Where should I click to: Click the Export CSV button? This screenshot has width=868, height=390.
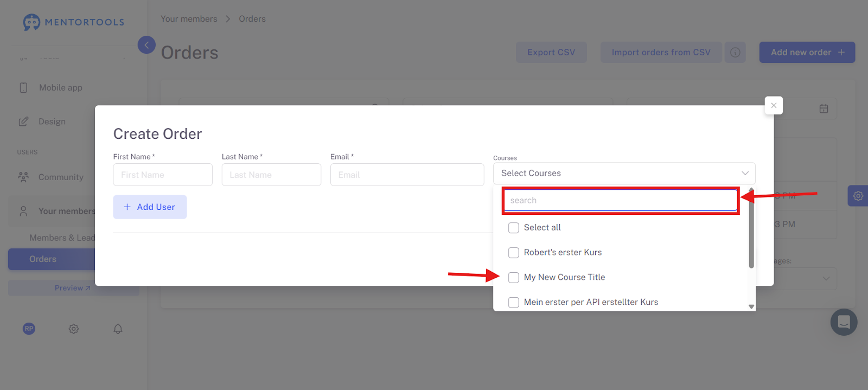551,52
